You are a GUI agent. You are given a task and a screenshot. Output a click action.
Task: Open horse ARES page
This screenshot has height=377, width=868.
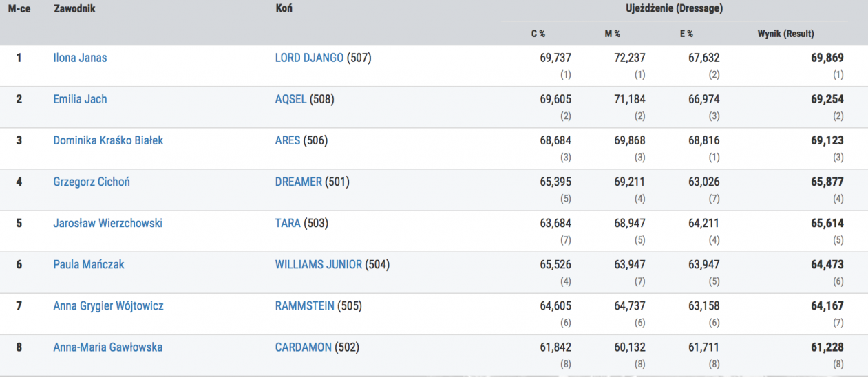[x=288, y=140]
